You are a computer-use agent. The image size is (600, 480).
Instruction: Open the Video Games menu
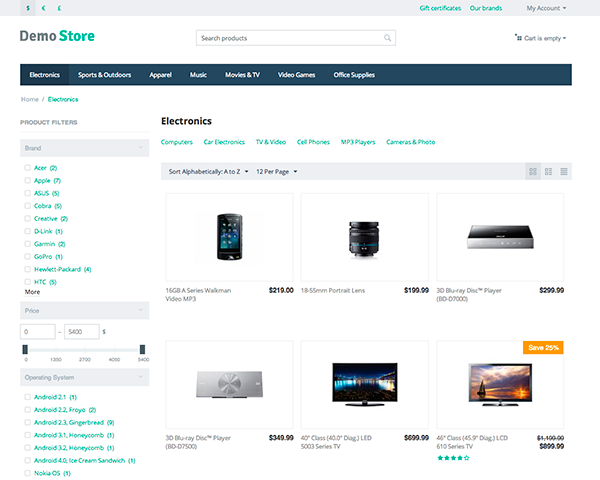[296, 75]
